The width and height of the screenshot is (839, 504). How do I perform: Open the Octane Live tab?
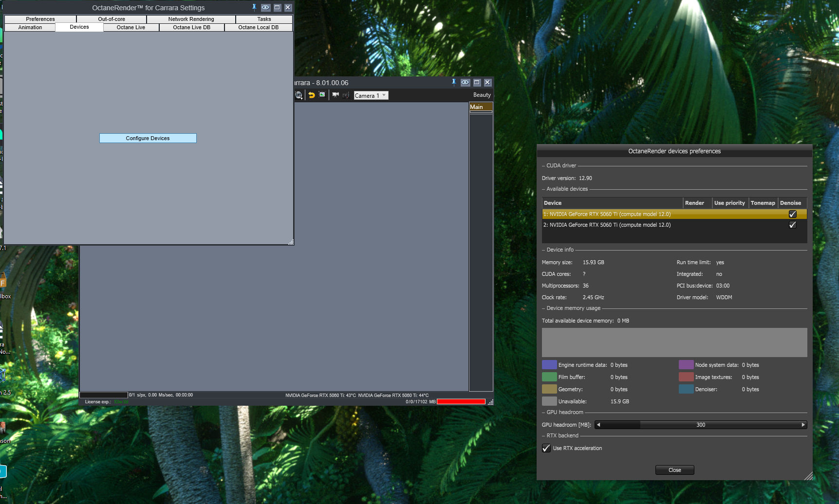pyautogui.click(x=131, y=27)
